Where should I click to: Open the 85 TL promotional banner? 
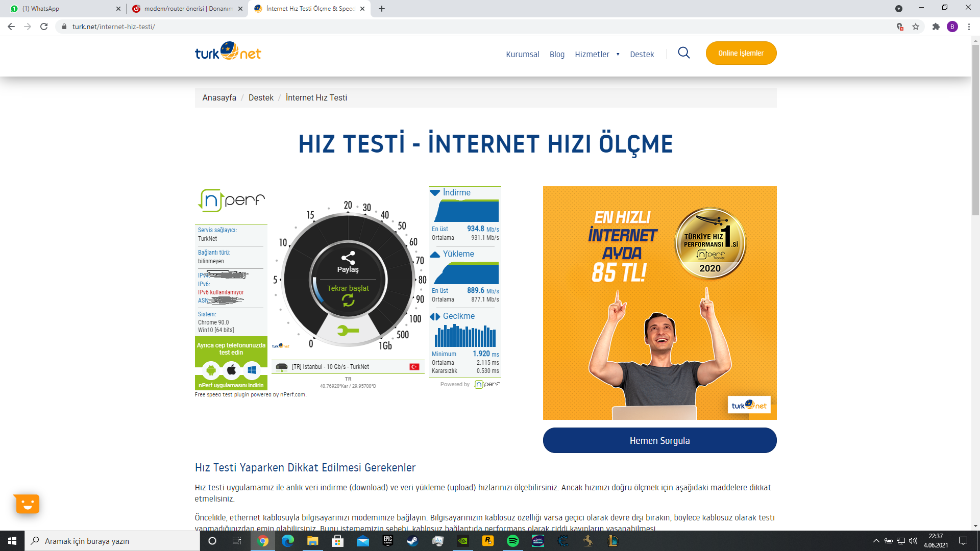point(660,303)
